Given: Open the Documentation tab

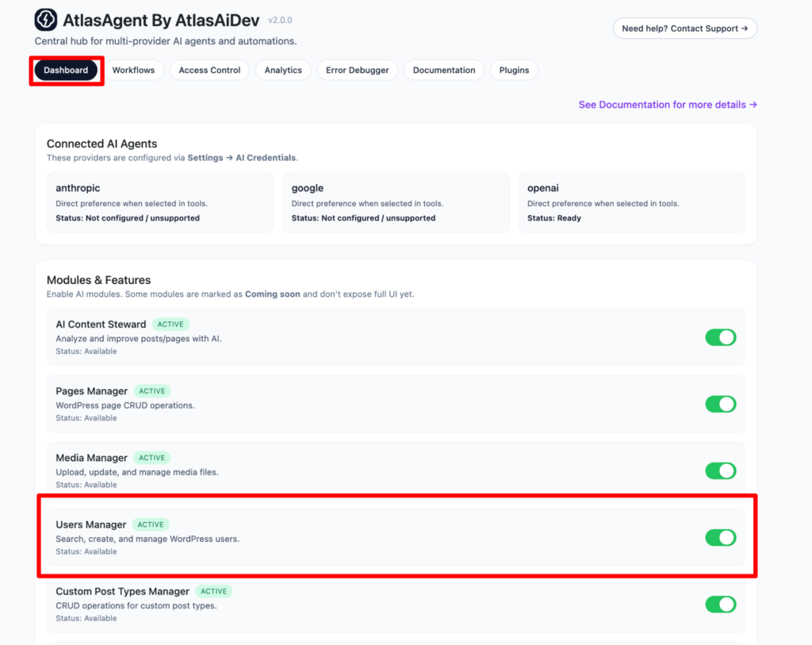Looking at the screenshot, I should (444, 70).
